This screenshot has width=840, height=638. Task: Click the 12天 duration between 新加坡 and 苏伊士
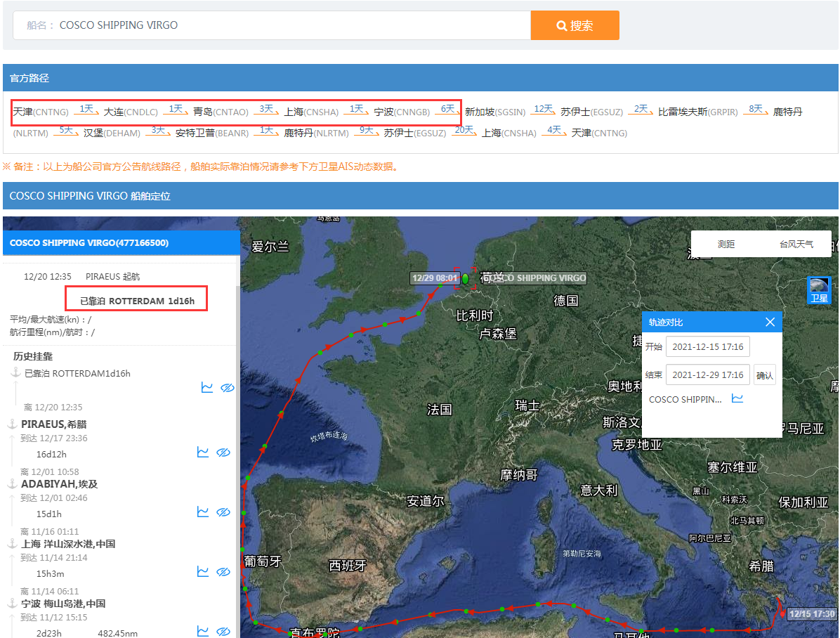click(543, 109)
